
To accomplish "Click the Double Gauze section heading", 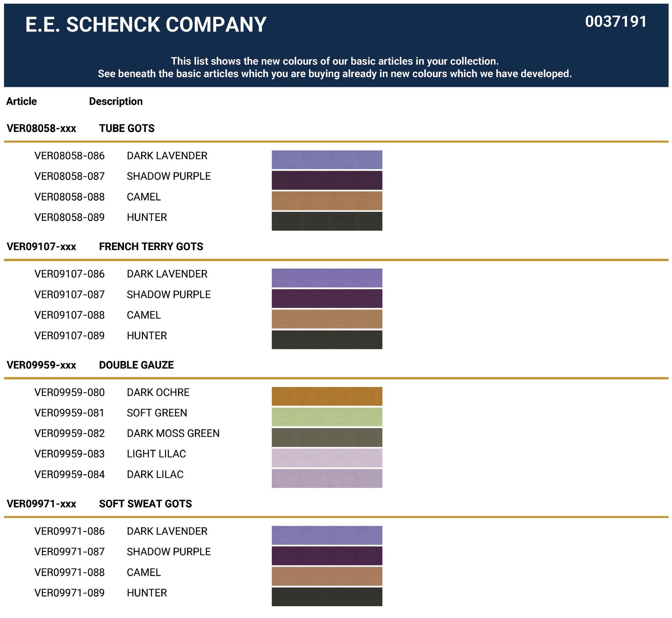I will pyautogui.click(x=136, y=365).
